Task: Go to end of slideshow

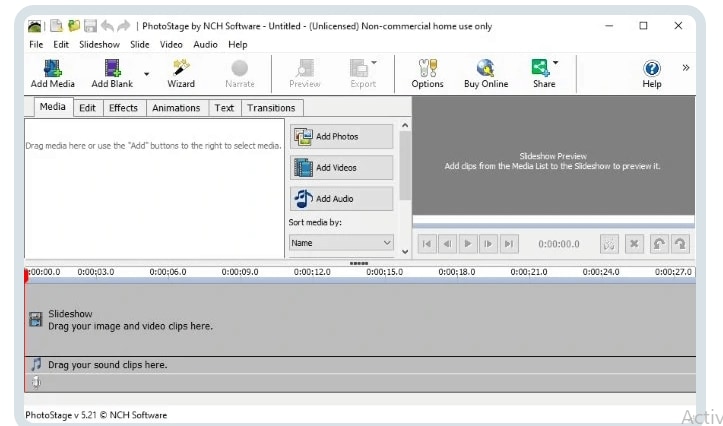Action: (509, 244)
